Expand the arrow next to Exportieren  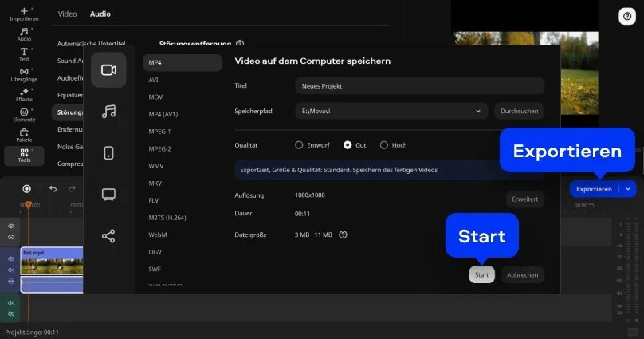tap(628, 189)
